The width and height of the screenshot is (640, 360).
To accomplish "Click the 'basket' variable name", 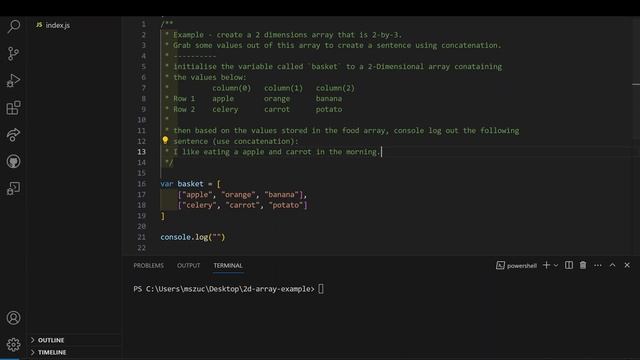I will click(190, 184).
